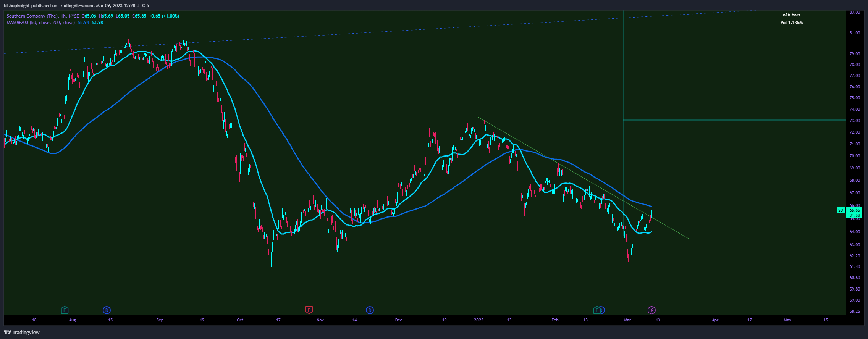868x339 pixels.
Task: Click the 70.00 price axis label
Action: pyautogui.click(x=855, y=156)
